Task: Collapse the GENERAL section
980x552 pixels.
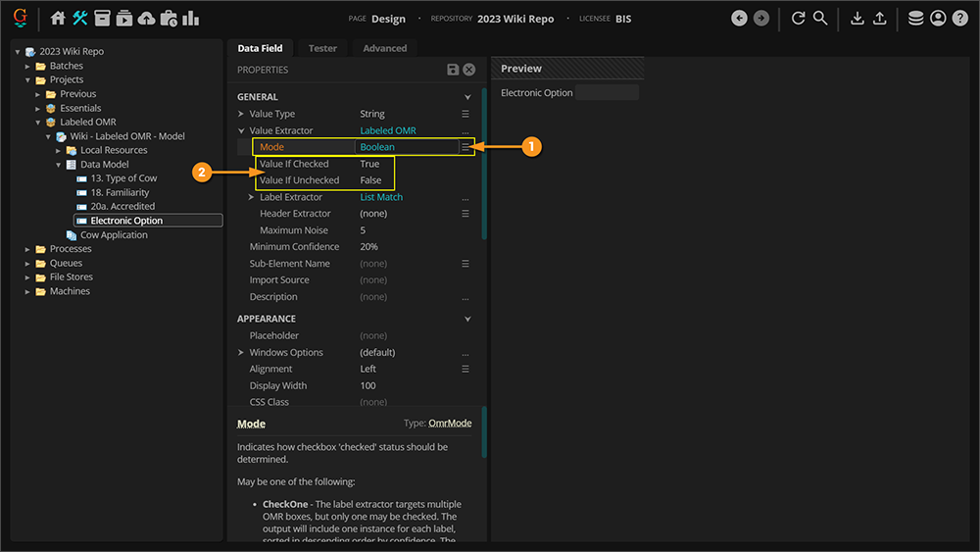Action: point(467,97)
